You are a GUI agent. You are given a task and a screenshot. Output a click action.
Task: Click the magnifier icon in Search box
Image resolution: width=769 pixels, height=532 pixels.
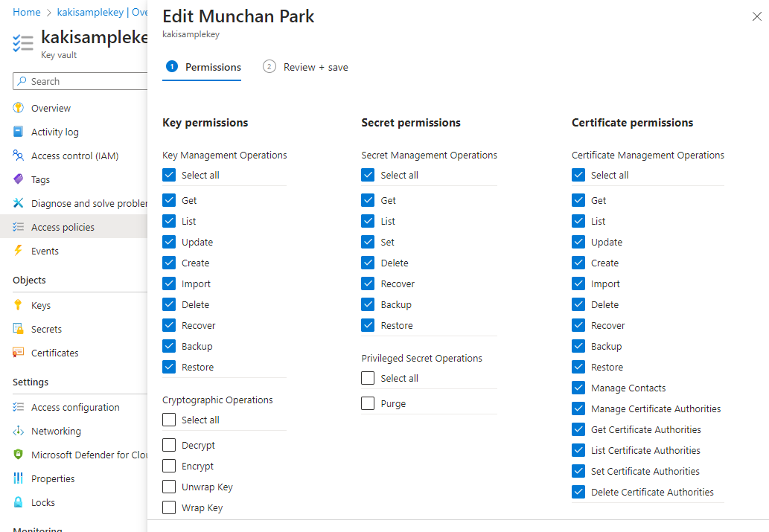coord(22,81)
